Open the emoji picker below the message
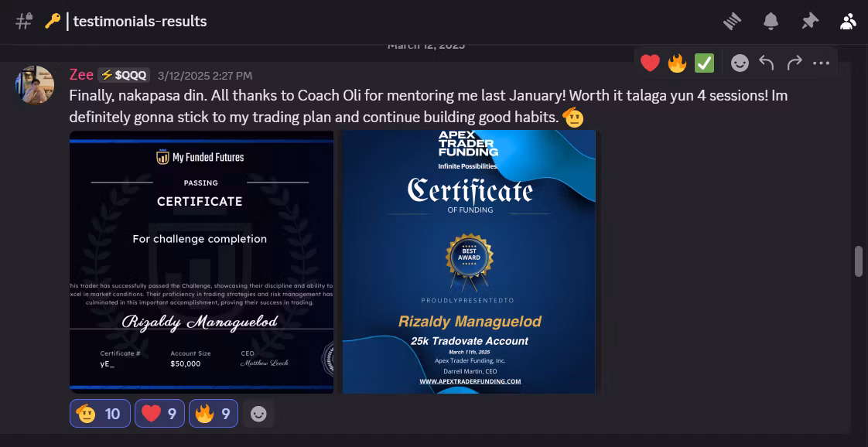The width and height of the screenshot is (868, 447). tap(740, 63)
